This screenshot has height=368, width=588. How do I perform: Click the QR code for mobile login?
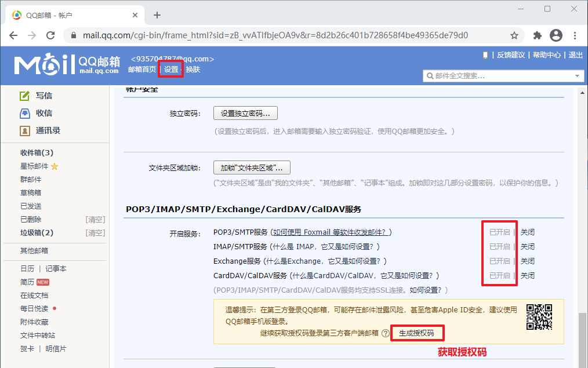(x=538, y=317)
